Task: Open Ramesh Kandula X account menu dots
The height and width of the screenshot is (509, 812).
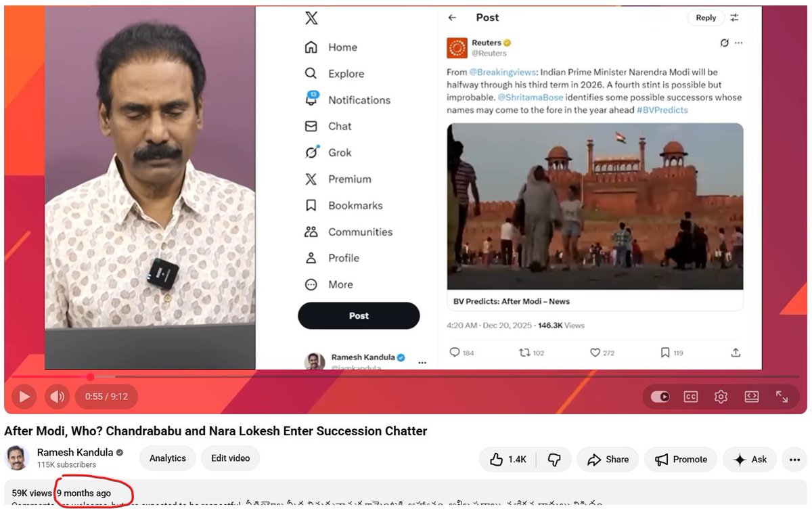Action: coord(422,363)
